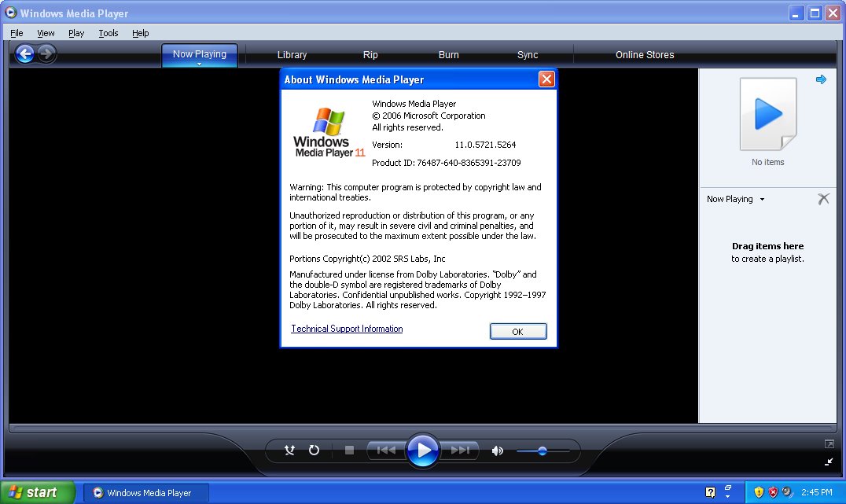Toggle repeat playback
Viewport: 846px width, 504px height.
coord(314,450)
